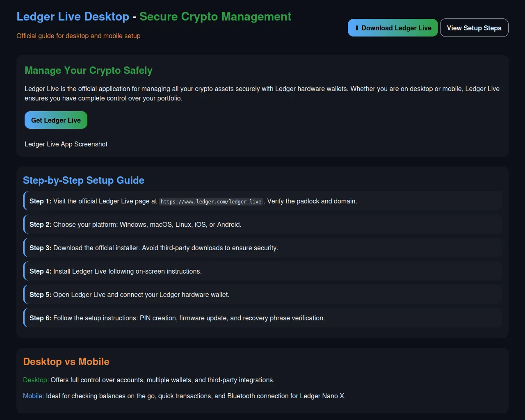Click the 'Step-by-Step Setup Guide' heading
525x420 pixels.
click(x=84, y=180)
